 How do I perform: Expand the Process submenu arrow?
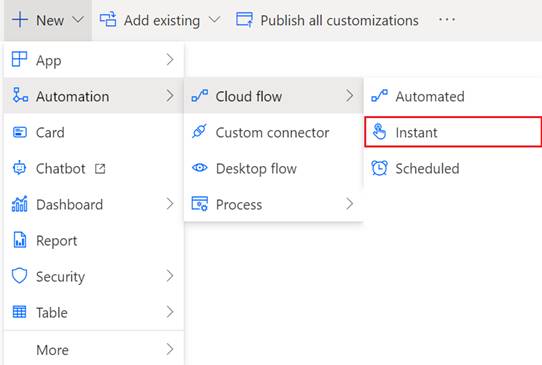[349, 204]
